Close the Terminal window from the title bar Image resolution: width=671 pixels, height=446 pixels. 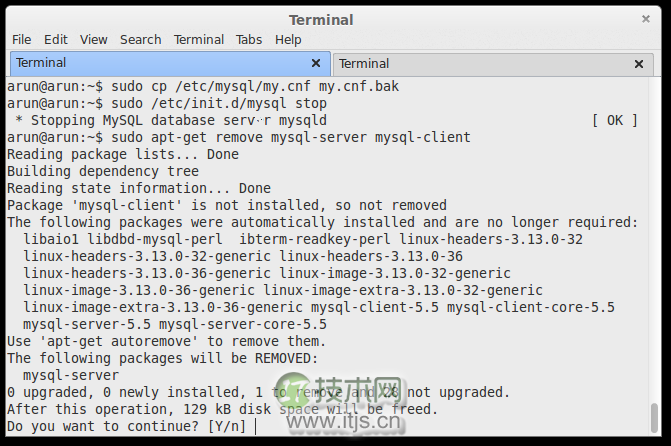(x=645, y=19)
